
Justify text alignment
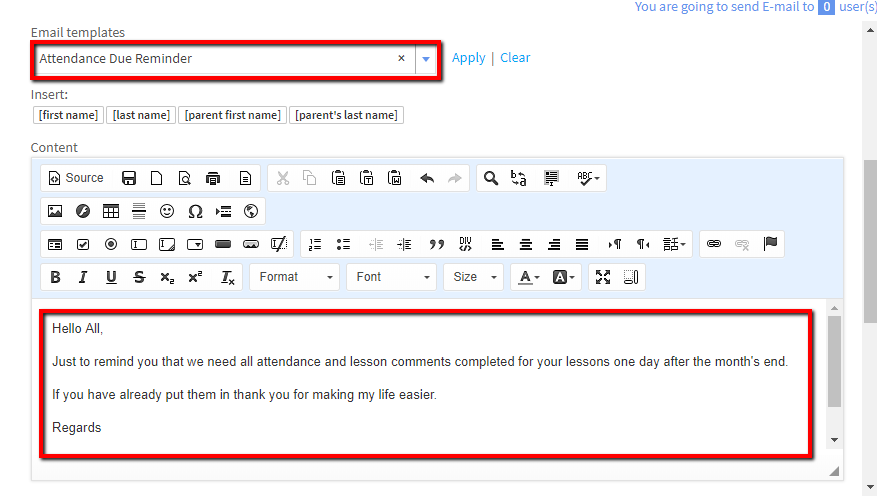[x=582, y=244]
